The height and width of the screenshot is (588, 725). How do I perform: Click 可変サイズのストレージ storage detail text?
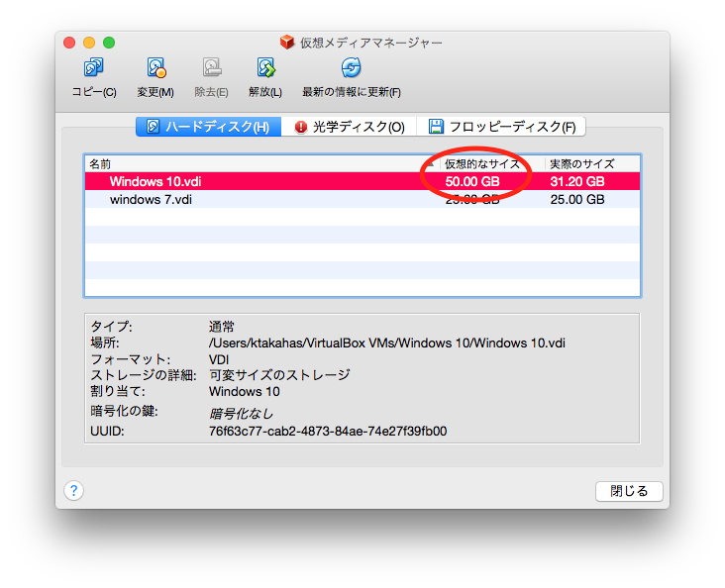pos(279,375)
